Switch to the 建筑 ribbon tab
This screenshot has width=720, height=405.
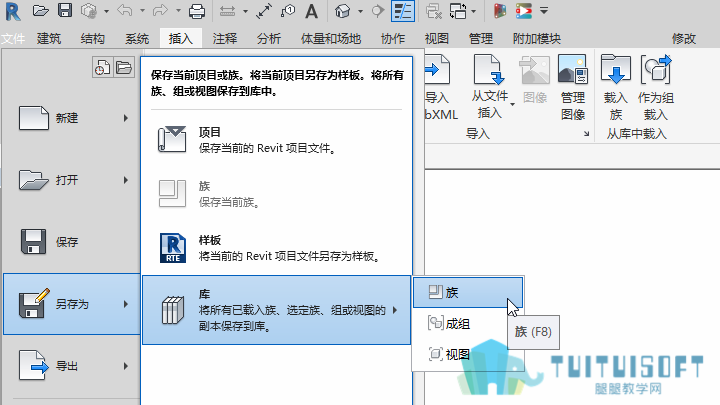49,39
